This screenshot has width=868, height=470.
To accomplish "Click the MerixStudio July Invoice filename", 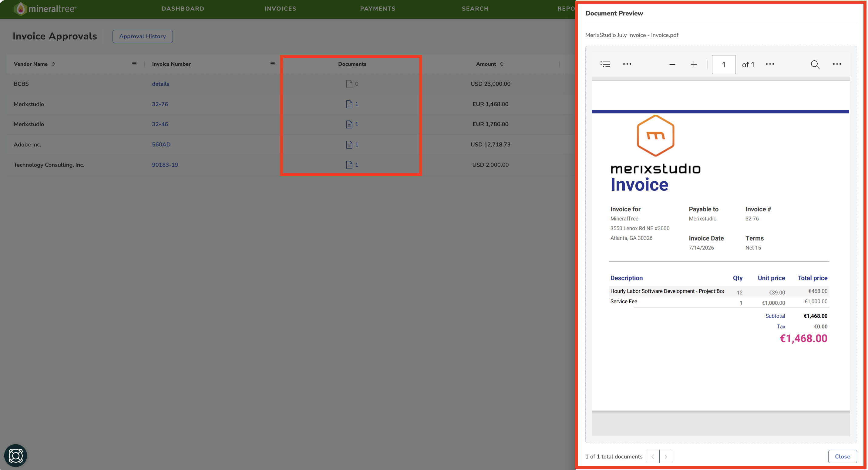I will [632, 35].
